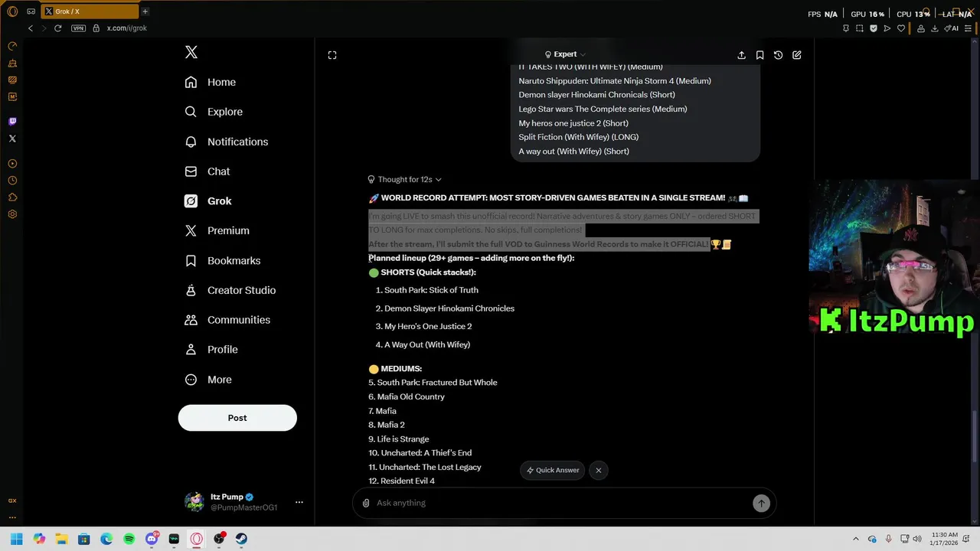
Task: Open Easy Setup sliders icon
Action: click(x=969, y=28)
